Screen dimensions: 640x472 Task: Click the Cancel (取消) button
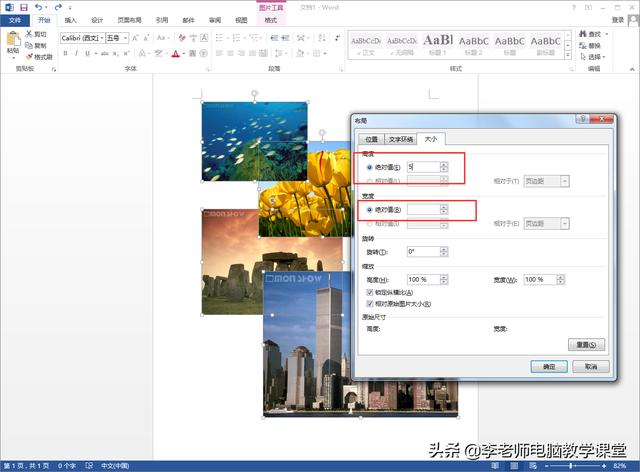(x=591, y=367)
